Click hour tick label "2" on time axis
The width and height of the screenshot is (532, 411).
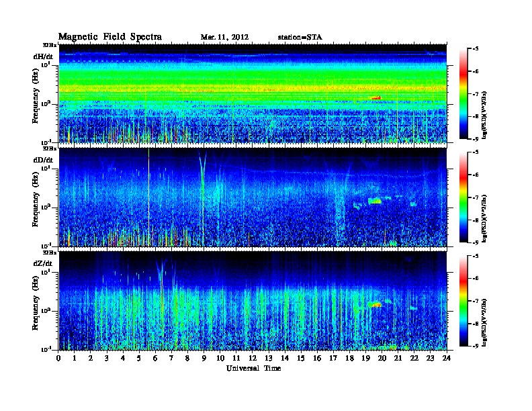[91, 359]
